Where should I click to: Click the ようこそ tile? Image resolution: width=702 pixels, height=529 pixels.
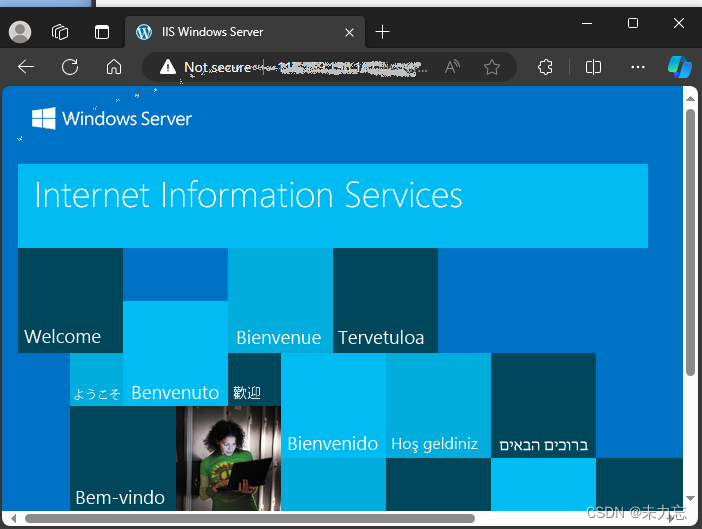(x=96, y=380)
